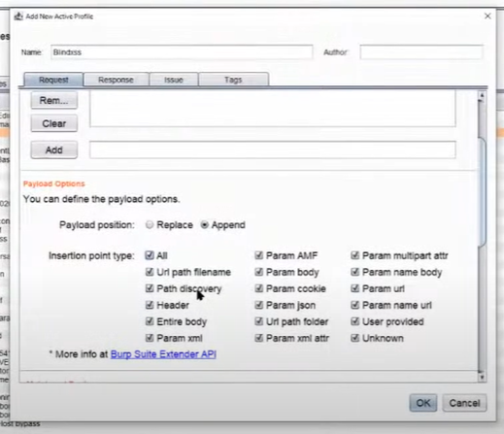Confirm the profile with OK
Viewport: 504px width, 434px height.
click(423, 403)
